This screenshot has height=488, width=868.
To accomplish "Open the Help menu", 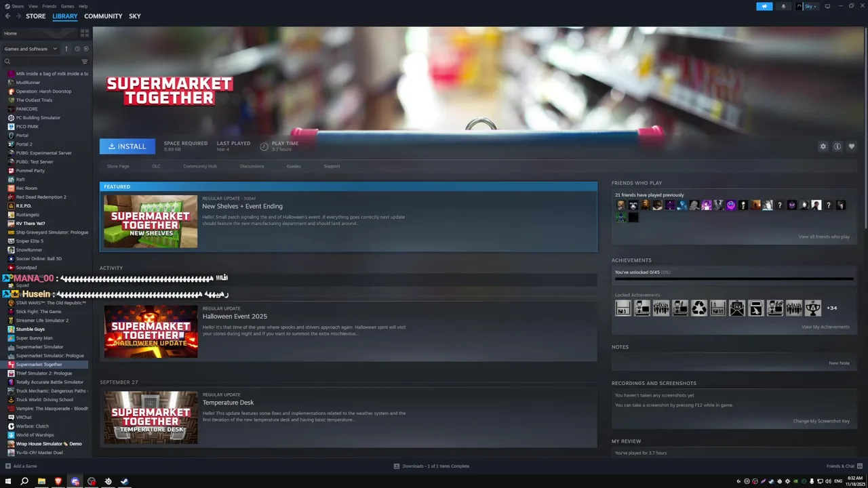I will click(x=83, y=6).
